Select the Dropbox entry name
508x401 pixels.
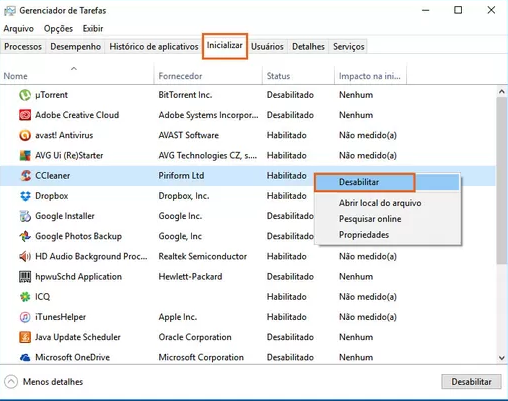(x=52, y=196)
